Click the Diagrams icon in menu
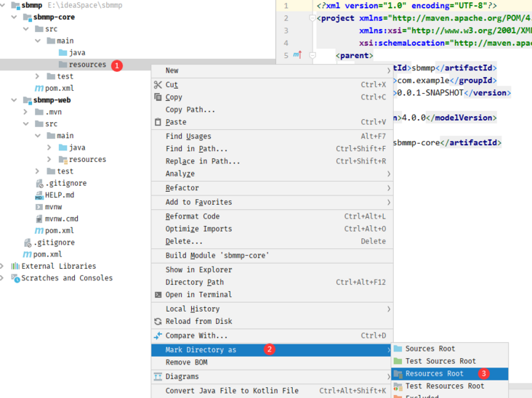This screenshot has width=532, height=398. [158, 377]
